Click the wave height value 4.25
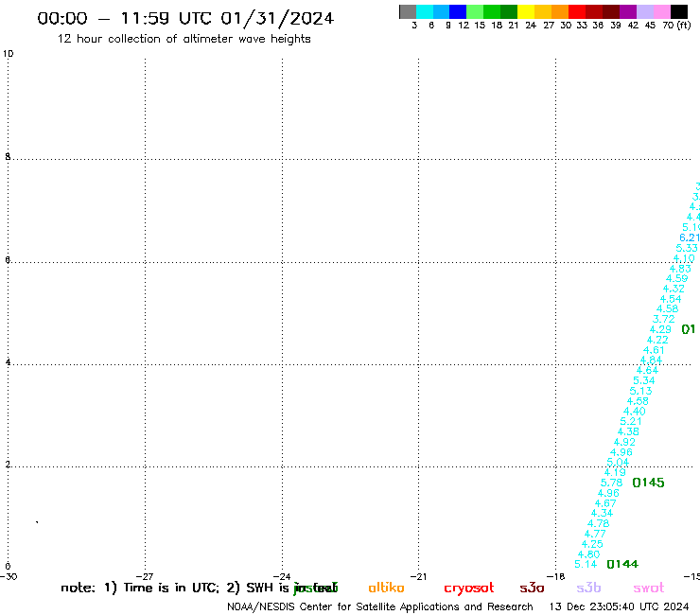Image resolution: width=700 pixels, height=615 pixels. 592,544
